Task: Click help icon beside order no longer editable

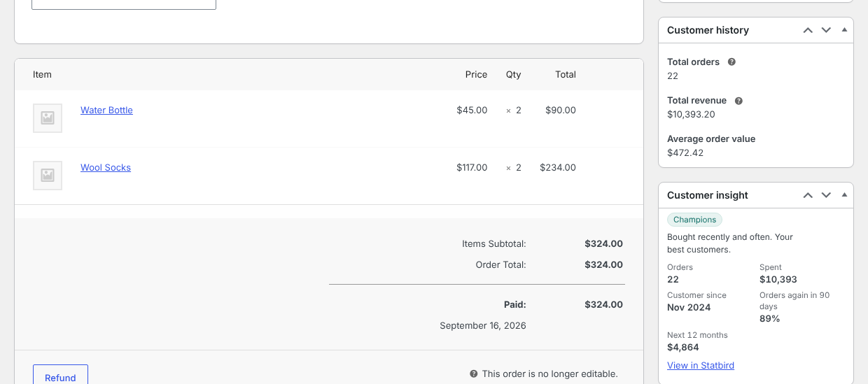Action: (x=474, y=374)
